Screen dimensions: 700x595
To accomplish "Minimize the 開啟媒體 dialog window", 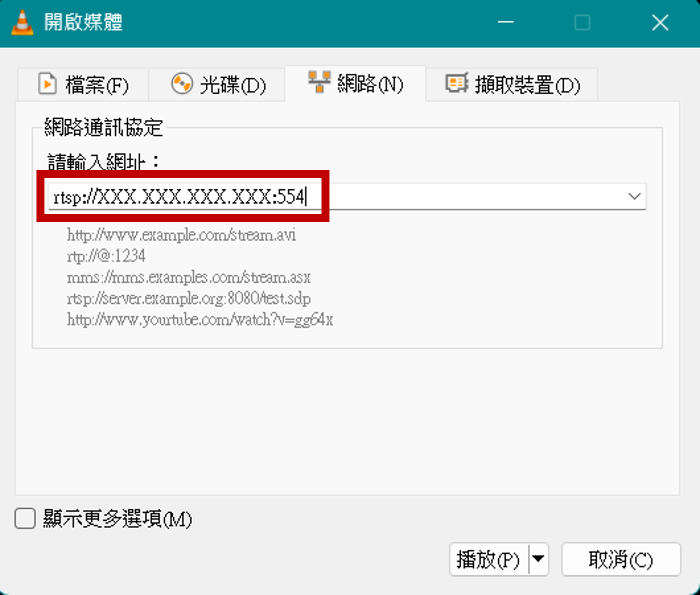I will [506, 23].
